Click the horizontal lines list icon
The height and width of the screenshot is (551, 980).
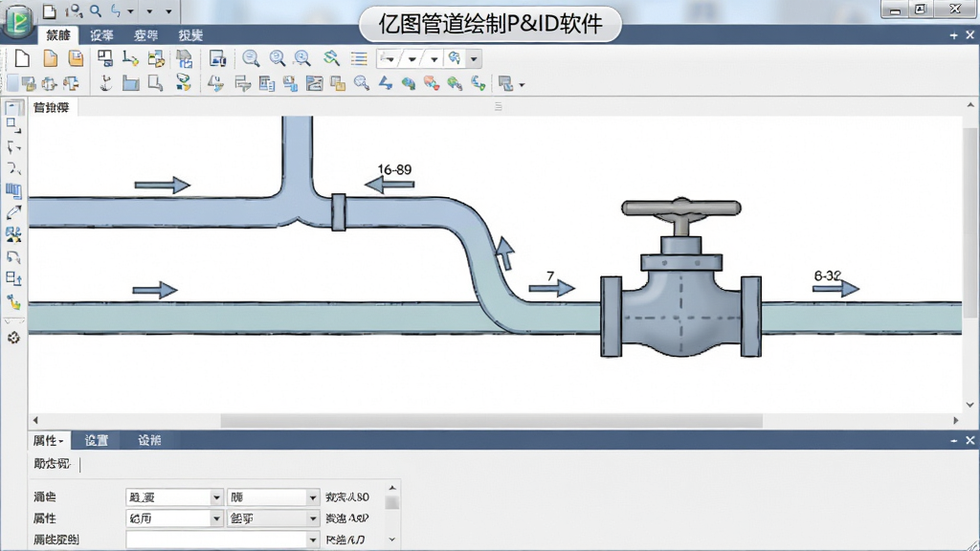pos(359,58)
